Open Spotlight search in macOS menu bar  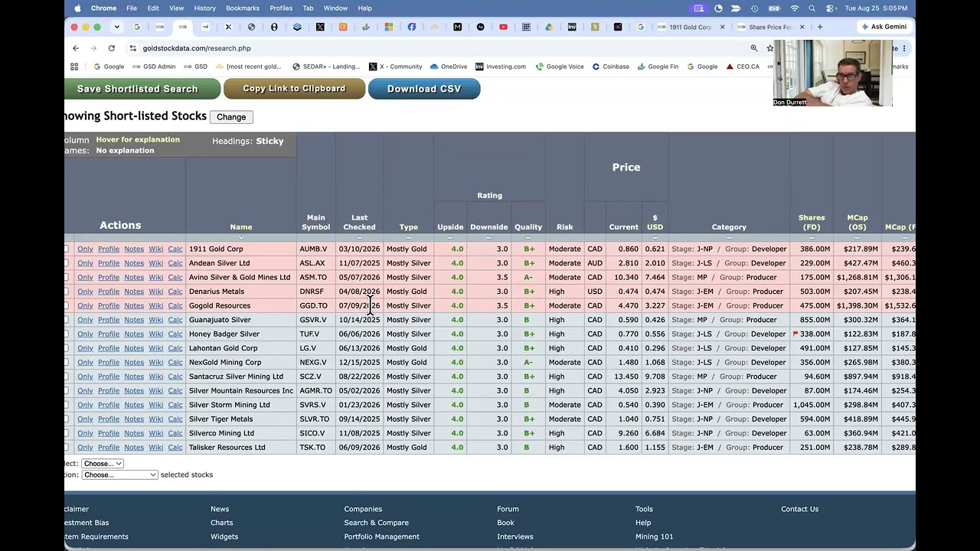(x=812, y=8)
